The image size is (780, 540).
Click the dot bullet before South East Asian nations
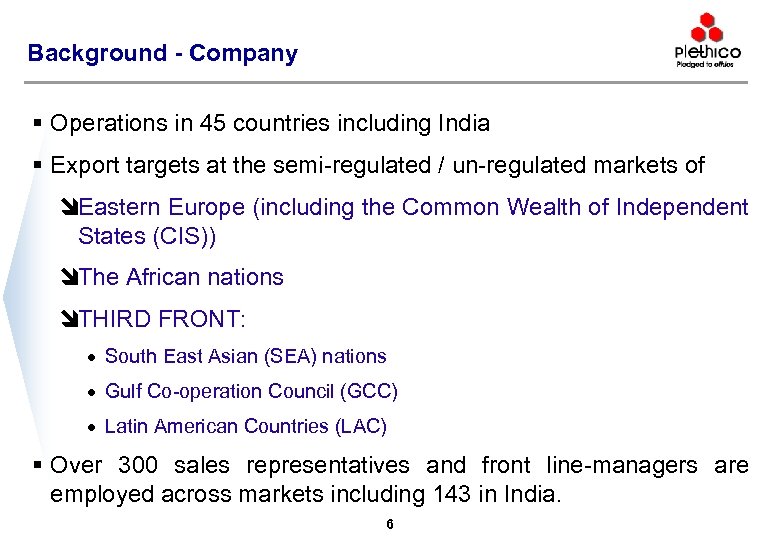[x=91, y=357]
